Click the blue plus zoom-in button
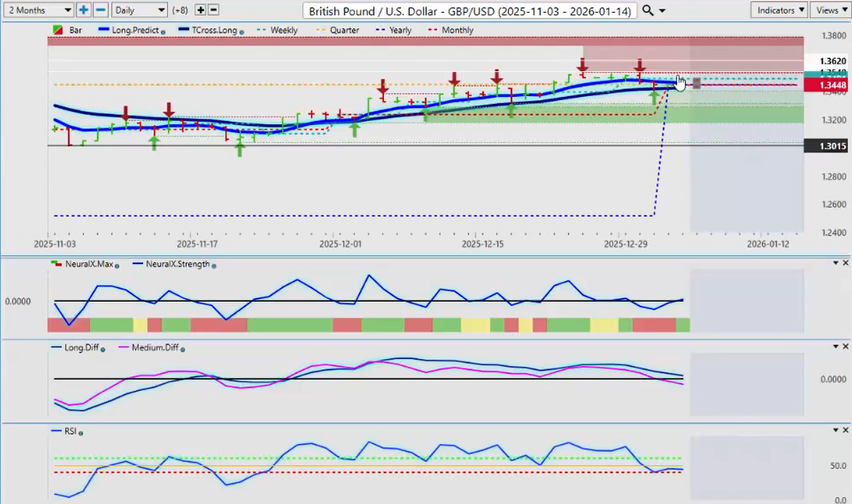 (x=83, y=10)
